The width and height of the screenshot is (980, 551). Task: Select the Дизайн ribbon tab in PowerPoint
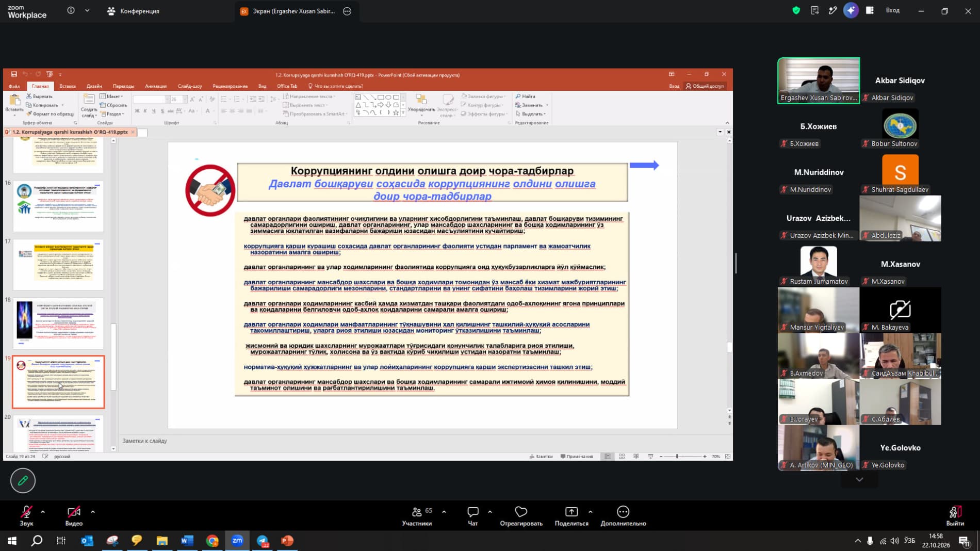[x=94, y=86]
